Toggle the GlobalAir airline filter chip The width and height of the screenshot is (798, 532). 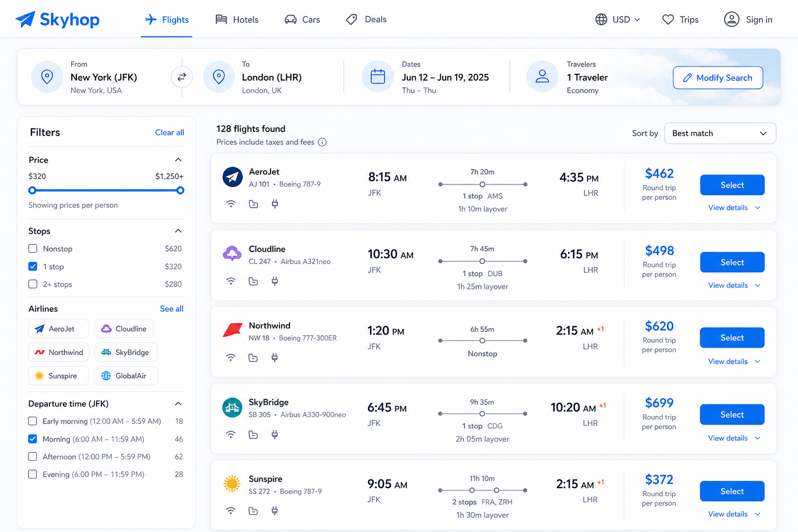click(x=126, y=376)
